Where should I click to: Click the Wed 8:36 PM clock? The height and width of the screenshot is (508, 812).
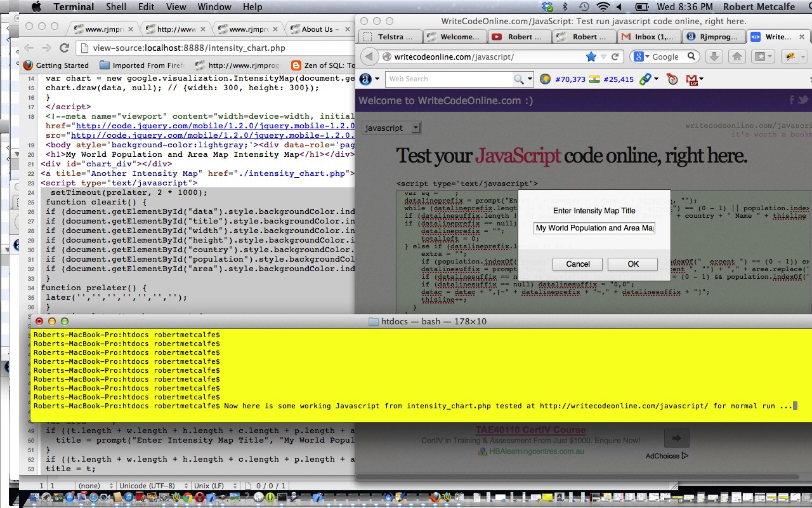click(x=685, y=7)
